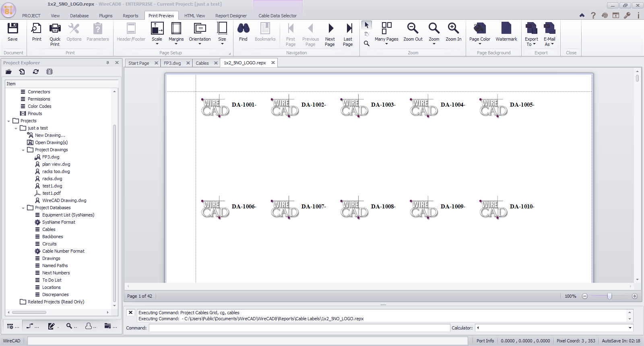Open the Scale dropdown
The width and height of the screenshot is (644, 346).
pos(157,34)
